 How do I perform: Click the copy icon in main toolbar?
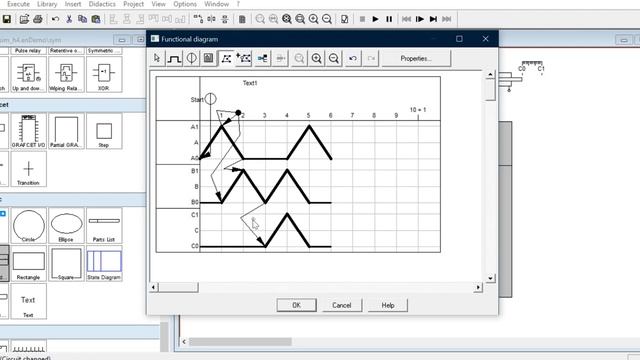click(82, 19)
